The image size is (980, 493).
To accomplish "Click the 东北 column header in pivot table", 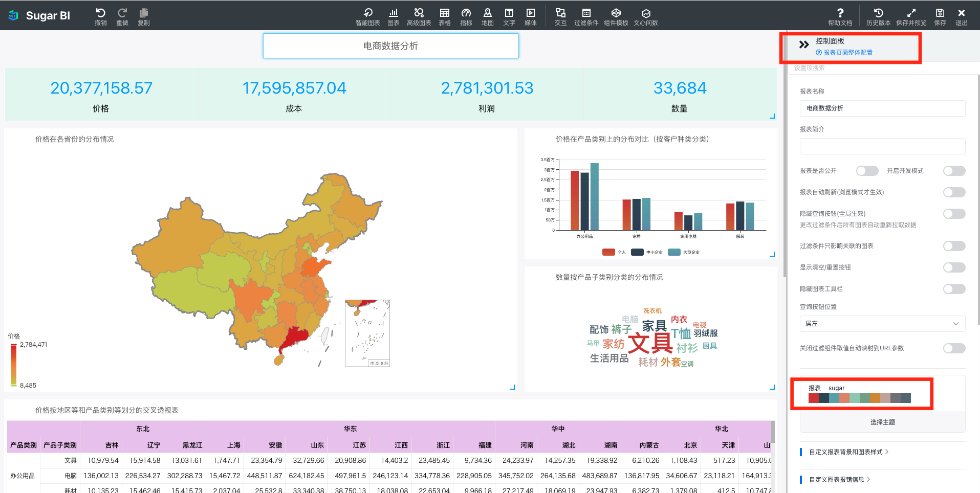I will click(143, 429).
